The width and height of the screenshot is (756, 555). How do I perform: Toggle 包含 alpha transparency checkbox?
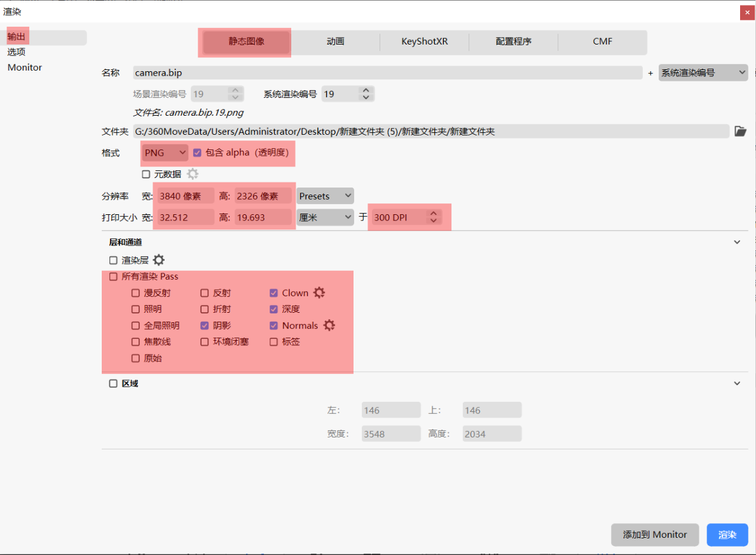pos(197,153)
